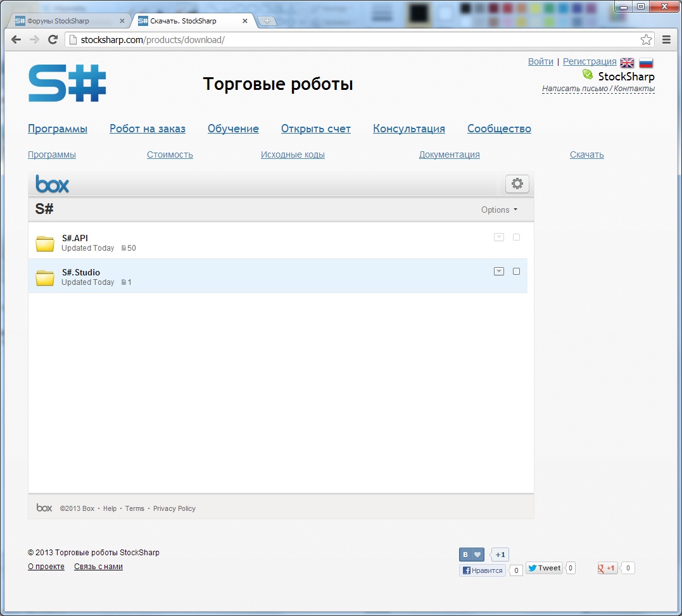Click the Регистрация link
This screenshot has height=616, width=682.
(590, 61)
